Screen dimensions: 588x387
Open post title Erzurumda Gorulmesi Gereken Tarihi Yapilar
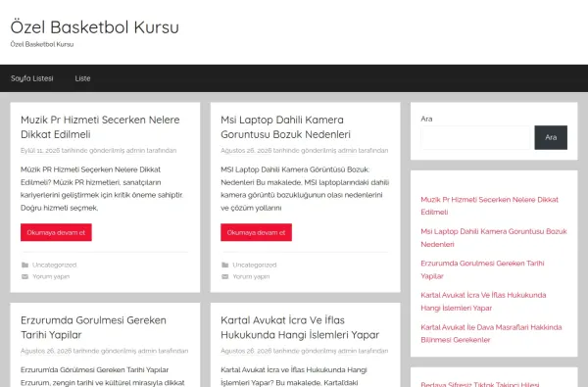pyautogui.click(x=93, y=327)
